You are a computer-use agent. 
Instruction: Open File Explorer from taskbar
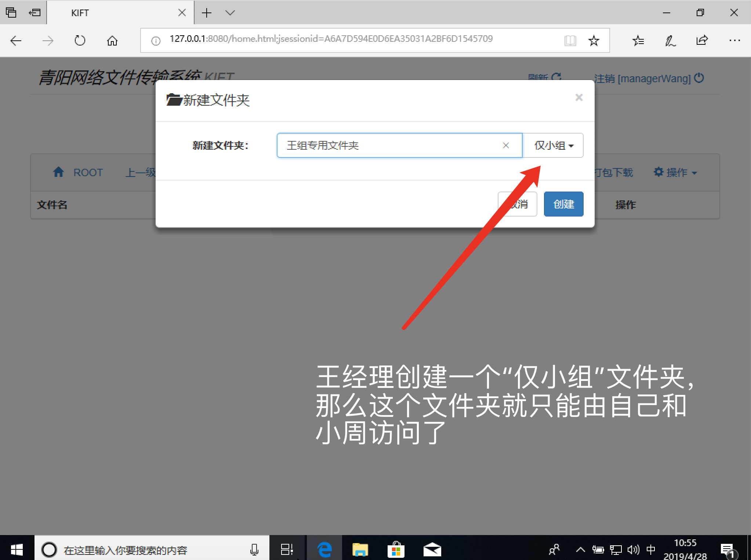pos(360,549)
